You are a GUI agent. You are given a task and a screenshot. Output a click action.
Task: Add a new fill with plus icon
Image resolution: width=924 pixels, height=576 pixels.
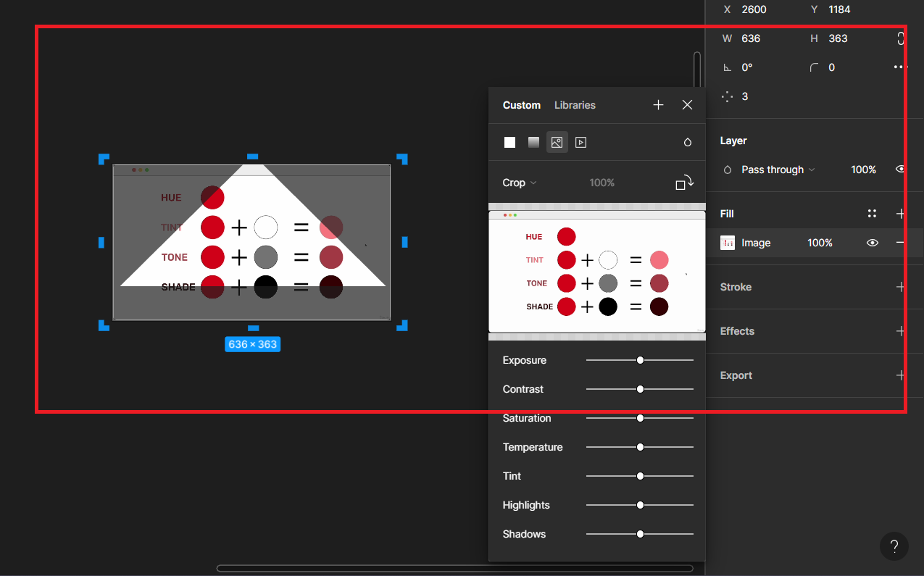(901, 214)
